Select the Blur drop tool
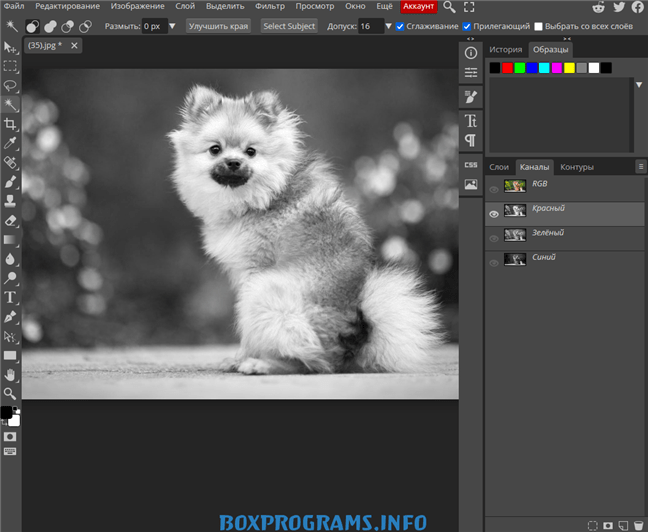This screenshot has height=532, width=648. point(10,259)
